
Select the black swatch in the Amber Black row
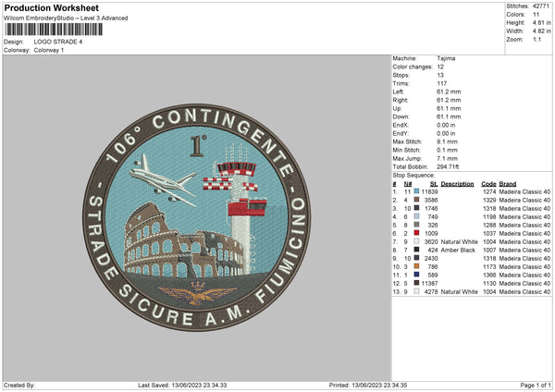(x=416, y=250)
